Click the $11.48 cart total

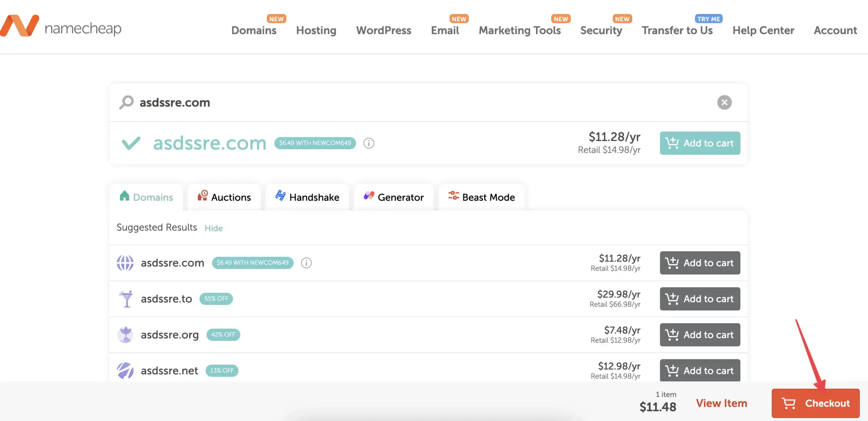tap(658, 407)
